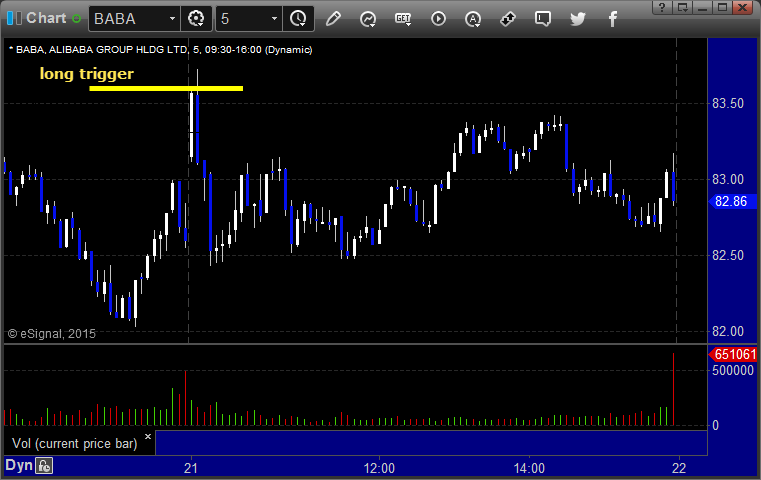Pop out the chart window icon

[x=682, y=7]
